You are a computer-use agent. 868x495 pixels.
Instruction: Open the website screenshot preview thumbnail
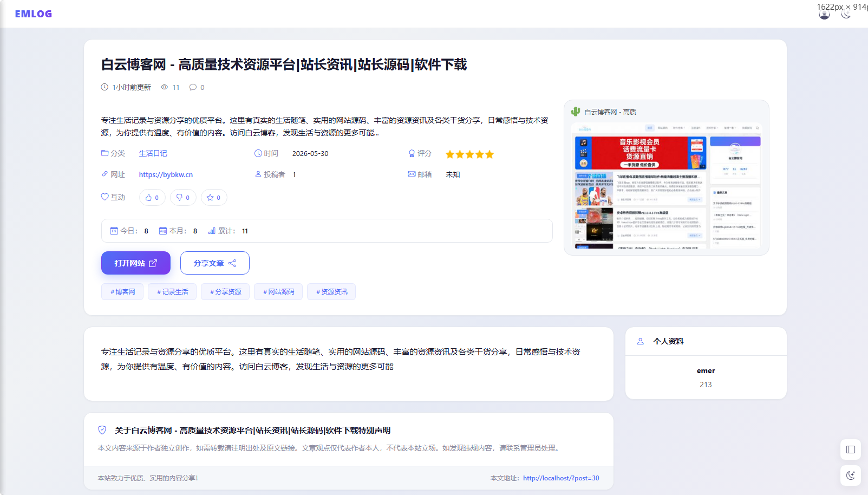pyautogui.click(x=667, y=186)
